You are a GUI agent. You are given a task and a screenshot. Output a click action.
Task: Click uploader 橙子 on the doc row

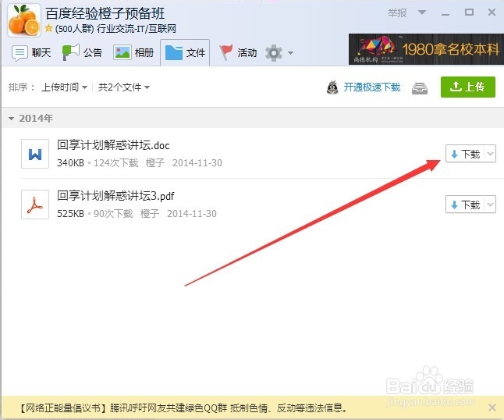155,163
